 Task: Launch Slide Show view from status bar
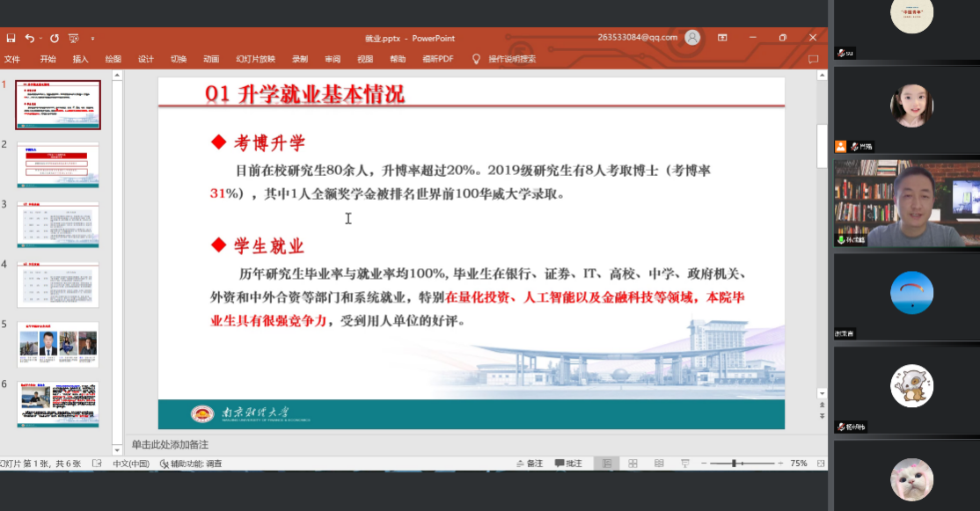[x=685, y=464]
